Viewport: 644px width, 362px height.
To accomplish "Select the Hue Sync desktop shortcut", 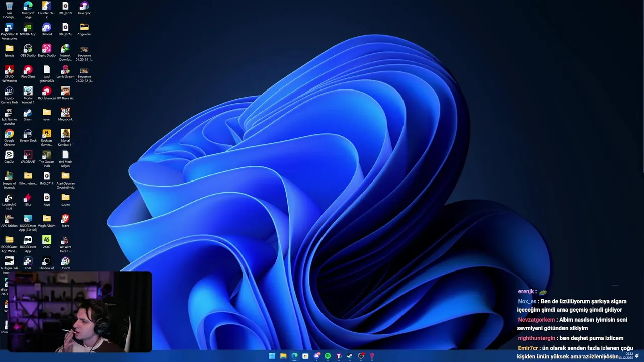I will point(84,8).
